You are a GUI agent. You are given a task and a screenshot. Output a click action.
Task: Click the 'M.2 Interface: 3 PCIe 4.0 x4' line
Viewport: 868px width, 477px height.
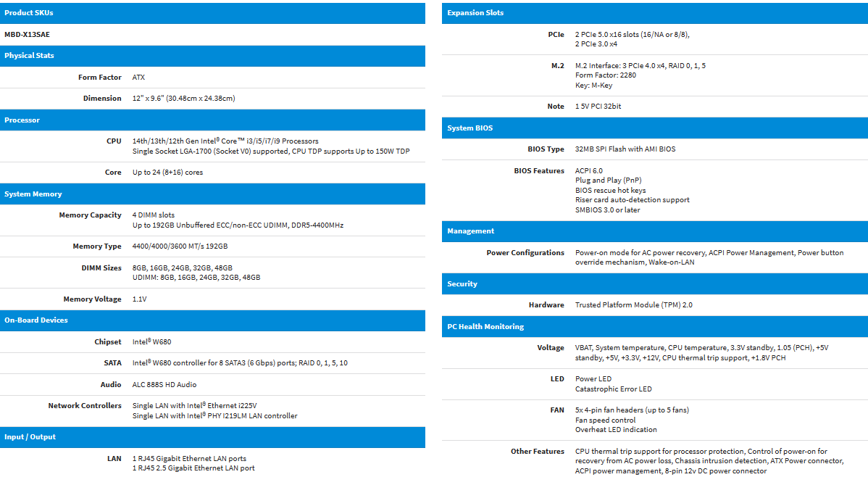640,65
